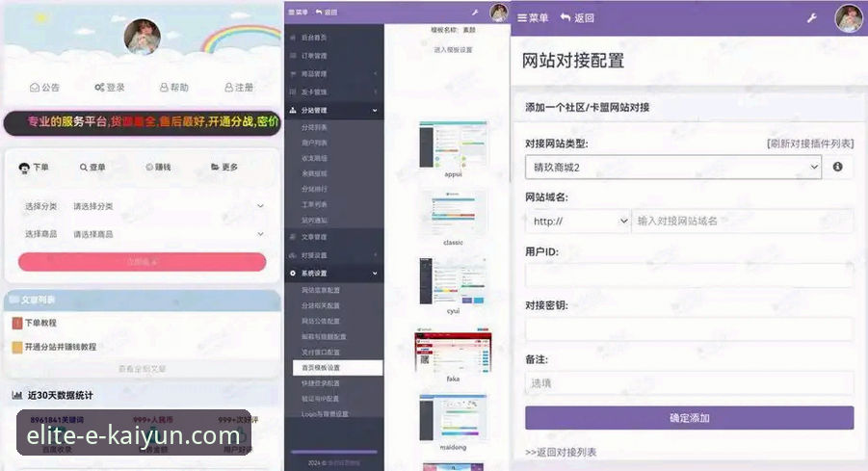
Task: Click 返回 back in right panel header
Action: coord(577,17)
